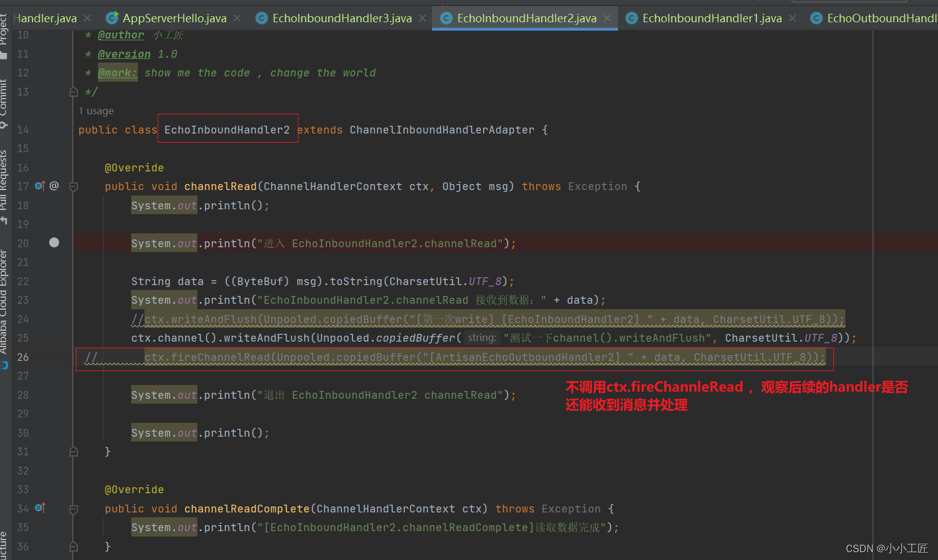The height and width of the screenshot is (560, 938).
Task: Click the @version Javadoc tag
Action: click(124, 54)
